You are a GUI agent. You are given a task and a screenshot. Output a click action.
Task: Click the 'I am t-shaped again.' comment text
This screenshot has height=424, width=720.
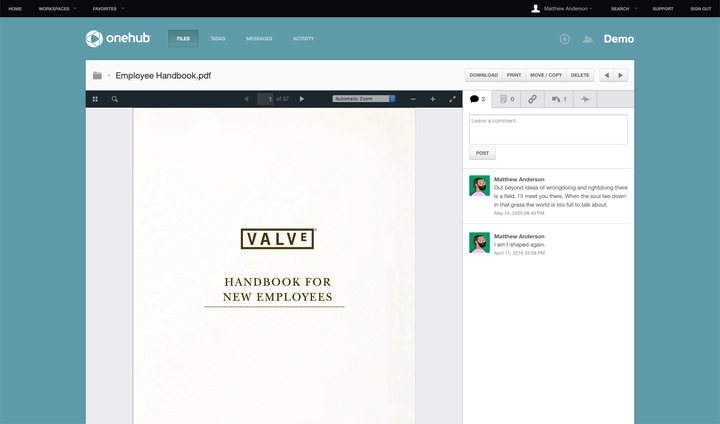coord(519,245)
